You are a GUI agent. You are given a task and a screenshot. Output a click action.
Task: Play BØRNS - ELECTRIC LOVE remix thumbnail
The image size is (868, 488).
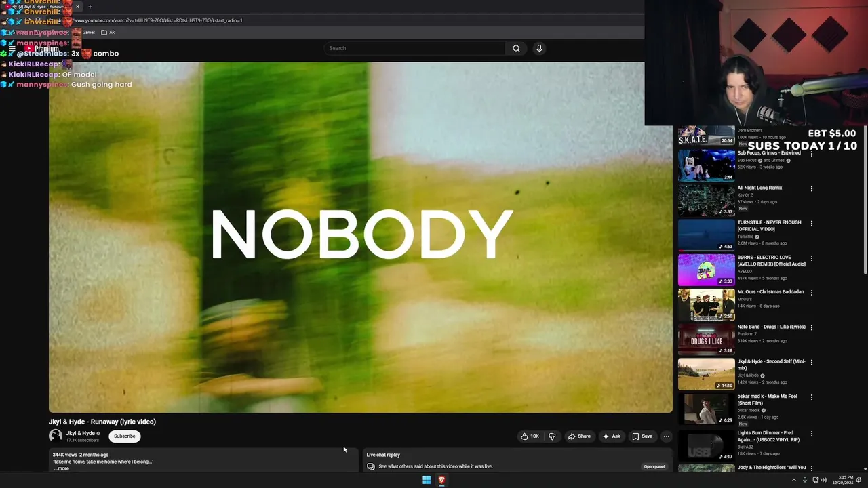click(x=706, y=270)
